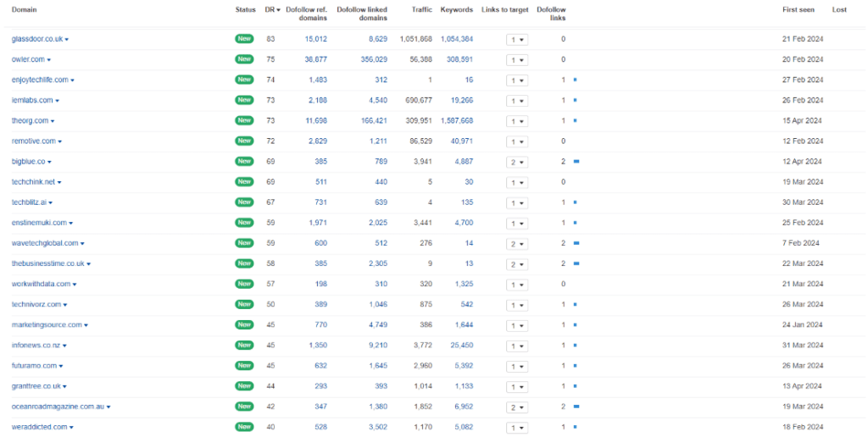Open dropdown arrow next to technivorz.com

(65, 306)
